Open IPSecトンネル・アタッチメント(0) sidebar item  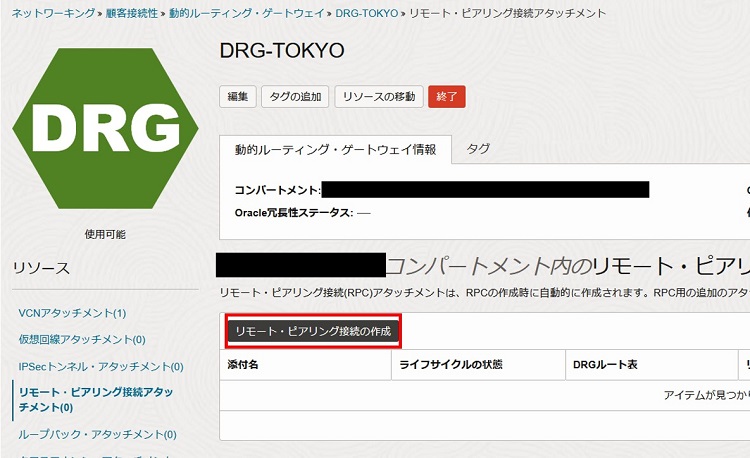(x=100, y=367)
